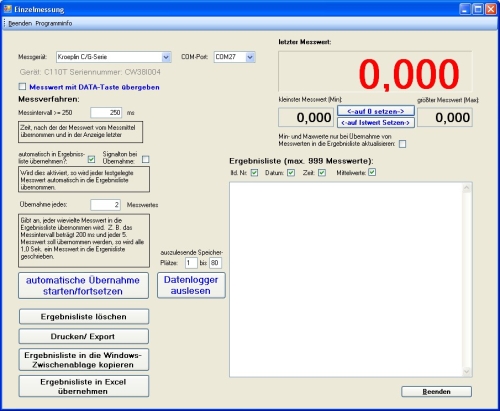Viewport: 500px width, 411px height.
Task: Click the scrollbar up arrow in Ergebnisliste
Action: pyautogui.click(x=467, y=188)
